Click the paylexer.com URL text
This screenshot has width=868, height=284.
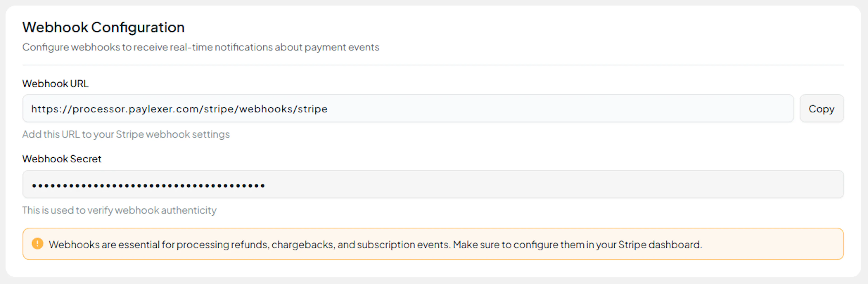click(x=179, y=109)
